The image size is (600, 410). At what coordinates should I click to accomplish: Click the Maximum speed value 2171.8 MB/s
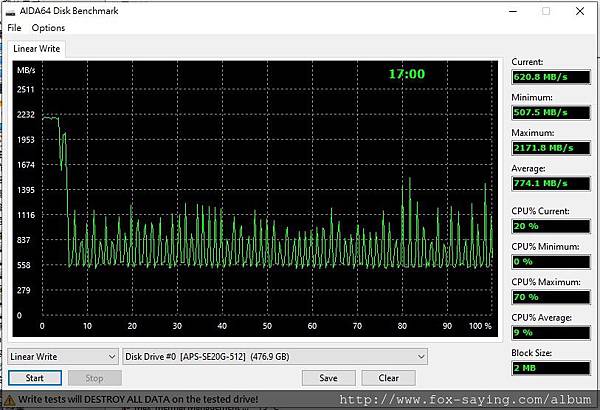pos(551,148)
